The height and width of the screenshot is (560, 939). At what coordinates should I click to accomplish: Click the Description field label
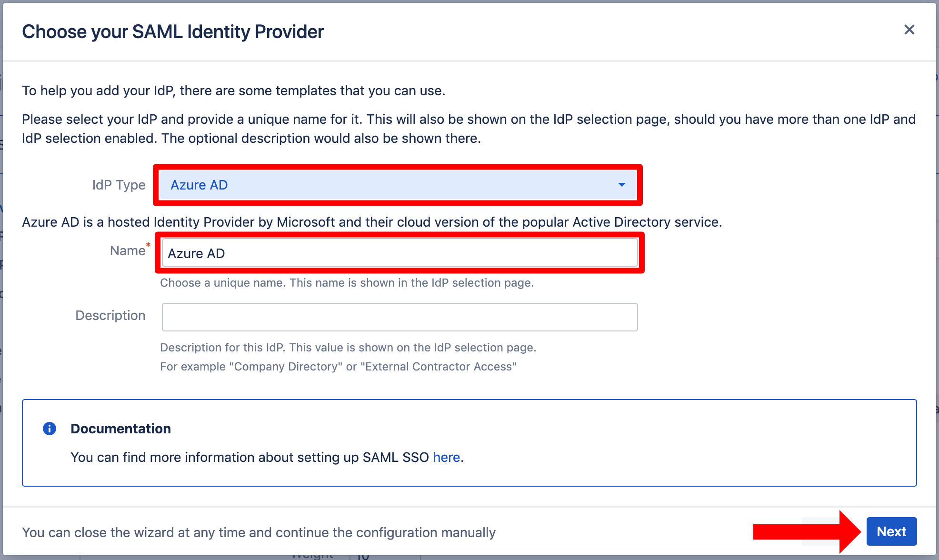[x=110, y=315]
